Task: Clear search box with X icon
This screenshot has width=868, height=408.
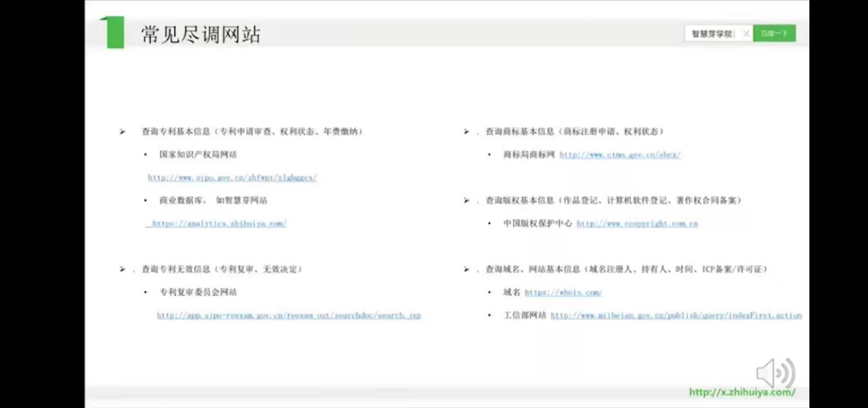Action: click(746, 34)
